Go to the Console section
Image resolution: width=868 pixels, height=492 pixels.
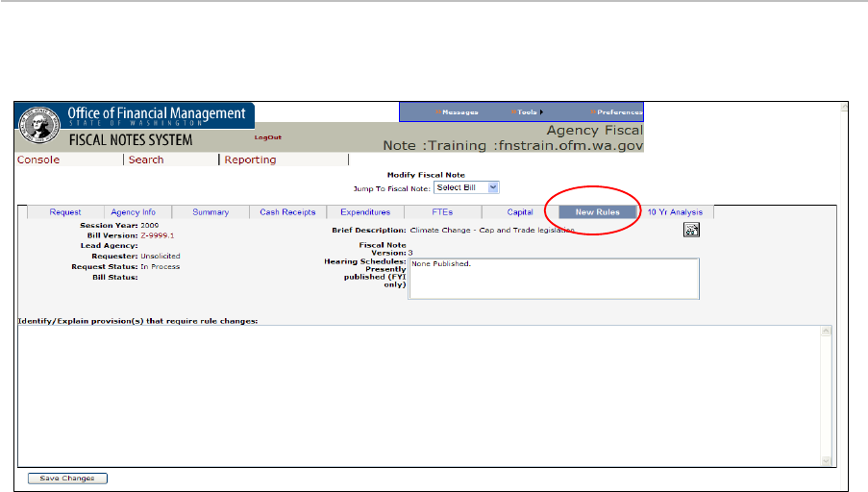click(x=38, y=160)
